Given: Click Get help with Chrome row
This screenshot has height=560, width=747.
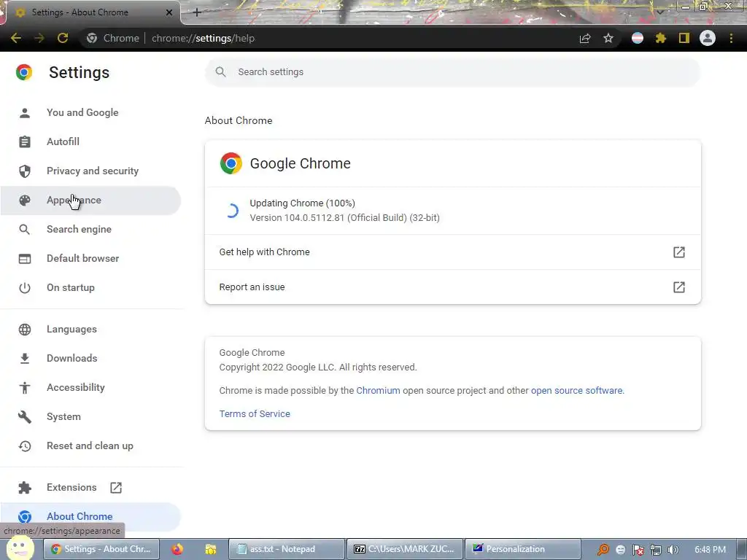Looking at the screenshot, I should pyautogui.click(x=452, y=252).
